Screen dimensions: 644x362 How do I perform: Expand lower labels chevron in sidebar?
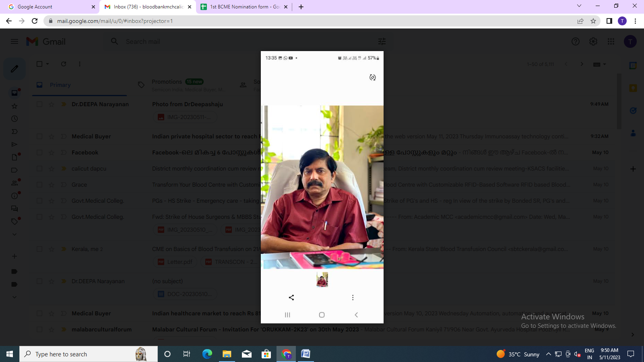(14, 297)
